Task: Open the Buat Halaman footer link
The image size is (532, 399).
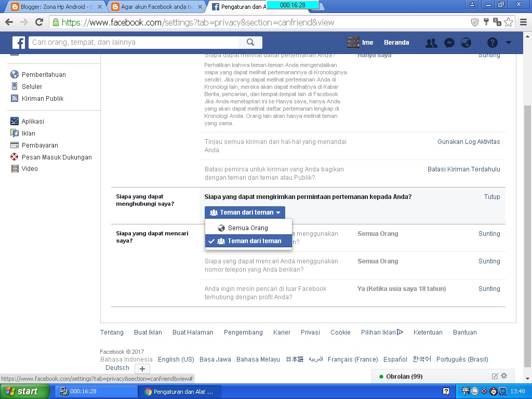Action: coord(193,332)
